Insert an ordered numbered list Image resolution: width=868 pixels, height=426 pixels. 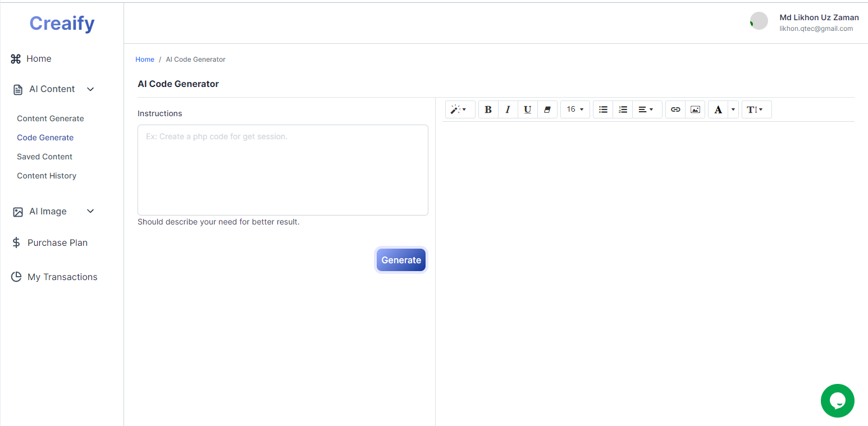[x=623, y=109]
